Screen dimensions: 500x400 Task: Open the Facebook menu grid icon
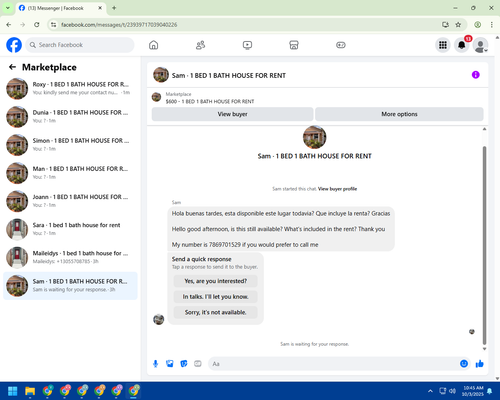pos(443,45)
